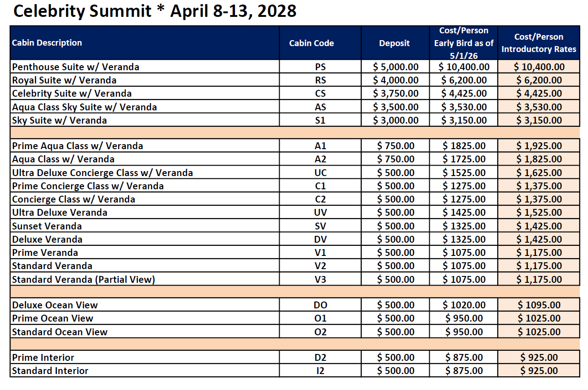Click Prime Concierge Class w/ Veranda description
This screenshot has width=588, height=390.
click(x=88, y=186)
